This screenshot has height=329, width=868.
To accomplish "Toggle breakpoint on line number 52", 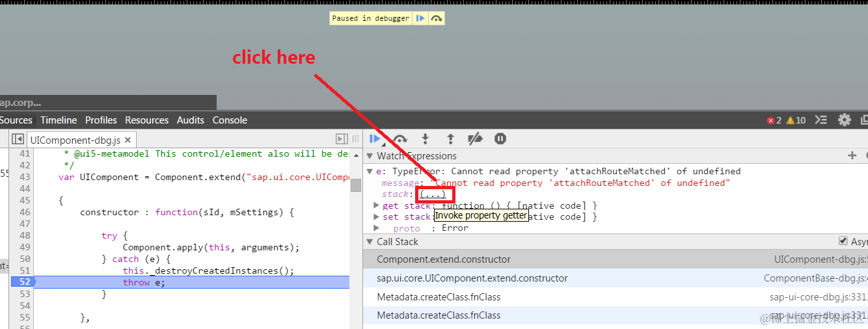I will click(25, 282).
